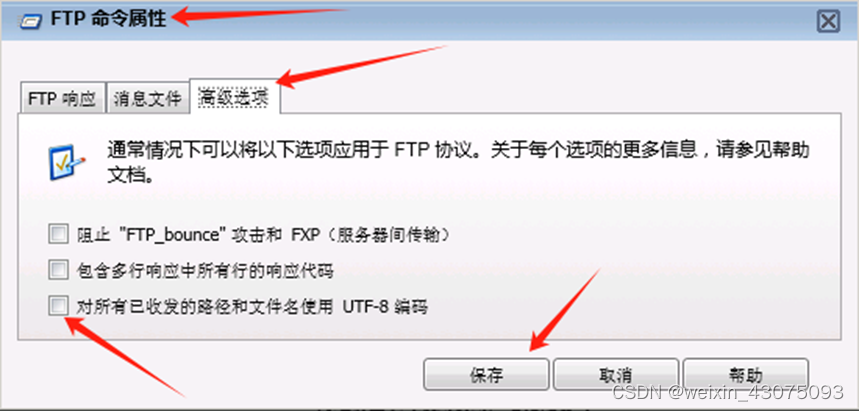Viewport: 859px width, 411px height.
Task: Click the 阻止 "FTP_bounce" 攻击和 FXP label text
Action: point(264,235)
